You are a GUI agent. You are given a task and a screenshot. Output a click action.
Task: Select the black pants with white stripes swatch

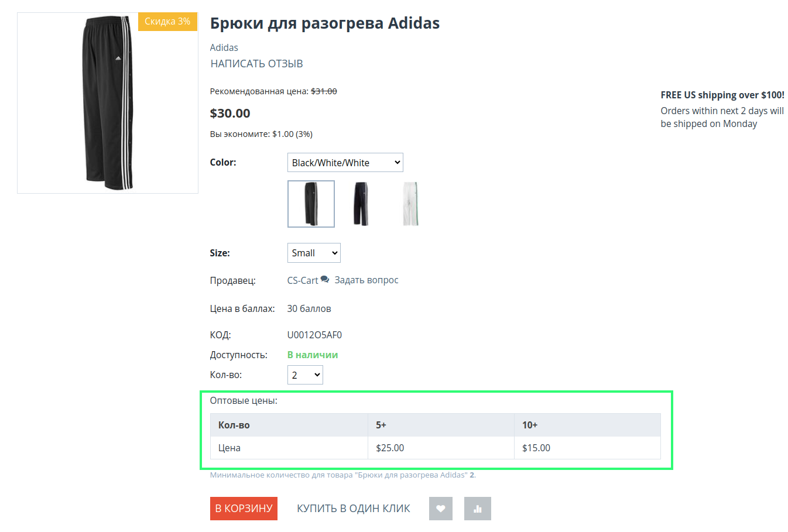[311, 204]
